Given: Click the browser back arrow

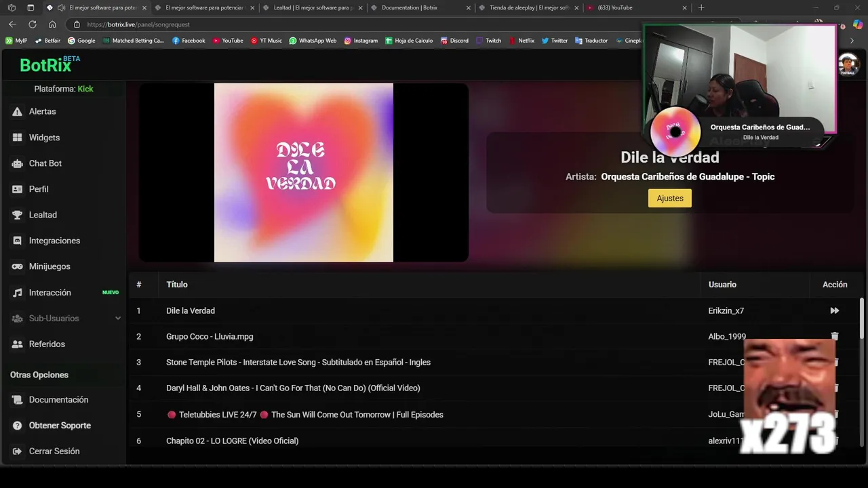Looking at the screenshot, I should pos(12,24).
